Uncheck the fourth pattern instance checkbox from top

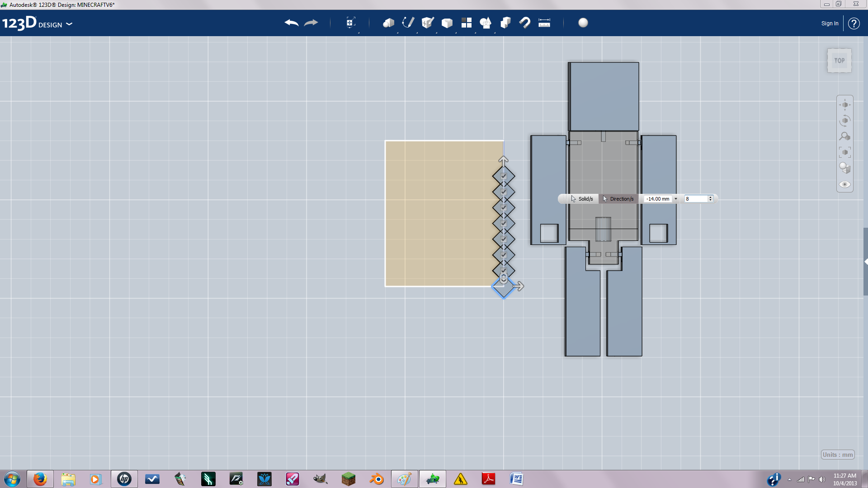click(503, 223)
